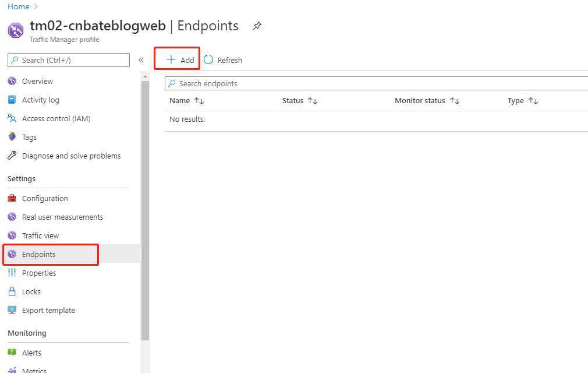Open the Overview menu item
This screenshot has height=373, width=588.
(37, 81)
